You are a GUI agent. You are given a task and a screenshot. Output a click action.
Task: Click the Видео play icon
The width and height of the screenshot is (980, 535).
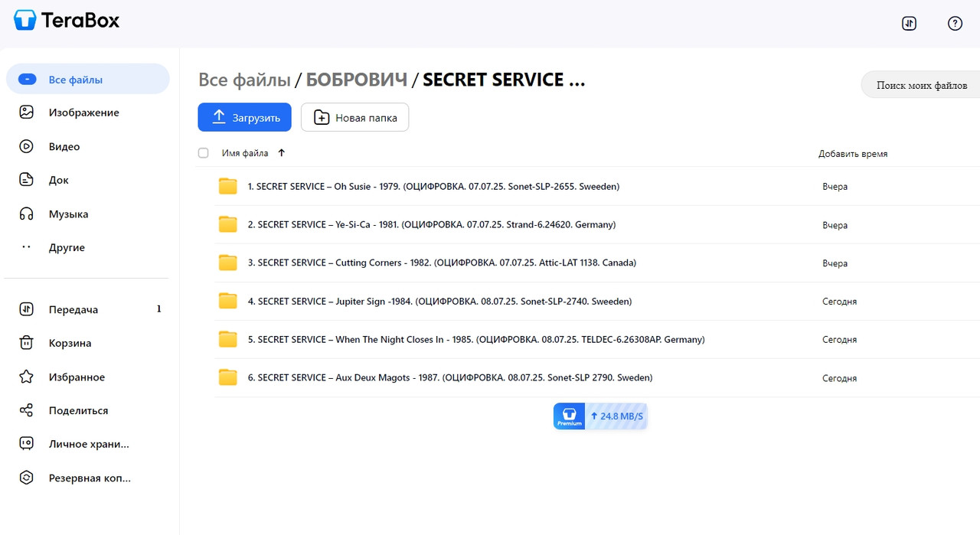[x=27, y=146]
